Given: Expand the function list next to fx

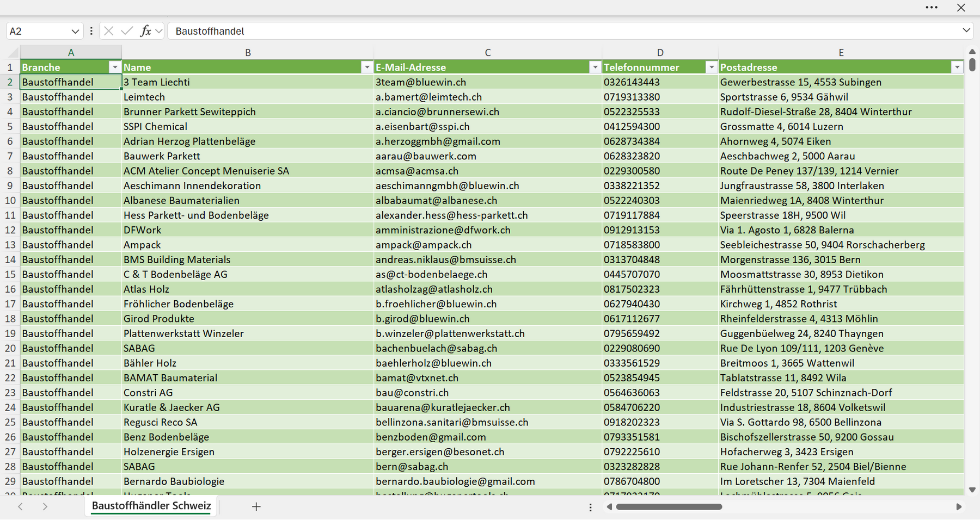Looking at the screenshot, I should pos(158,31).
